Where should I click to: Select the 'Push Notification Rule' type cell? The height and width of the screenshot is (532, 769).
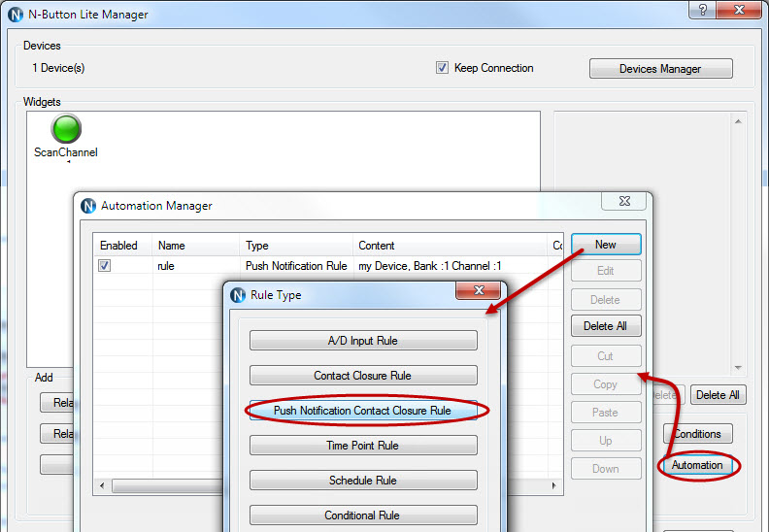[x=297, y=266]
